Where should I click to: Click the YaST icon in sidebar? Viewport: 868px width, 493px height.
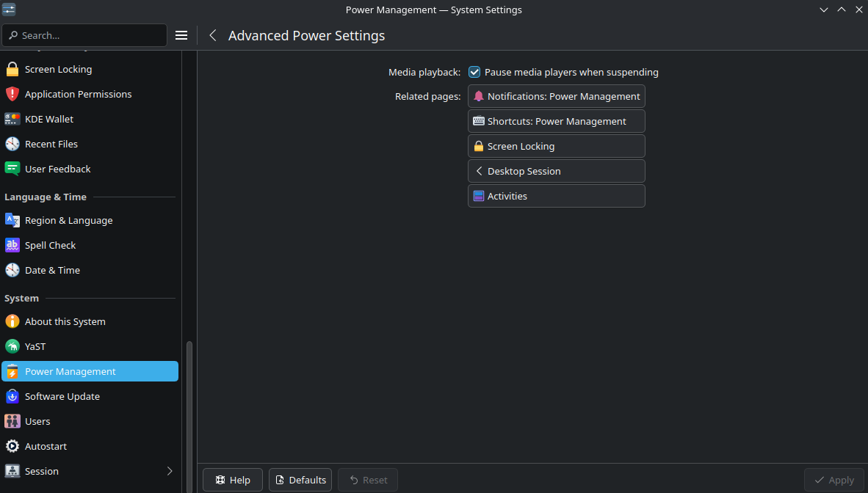click(12, 347)
